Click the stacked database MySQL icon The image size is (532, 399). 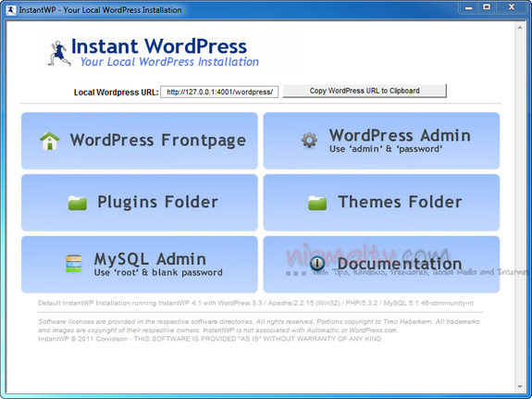click(74, 264)
